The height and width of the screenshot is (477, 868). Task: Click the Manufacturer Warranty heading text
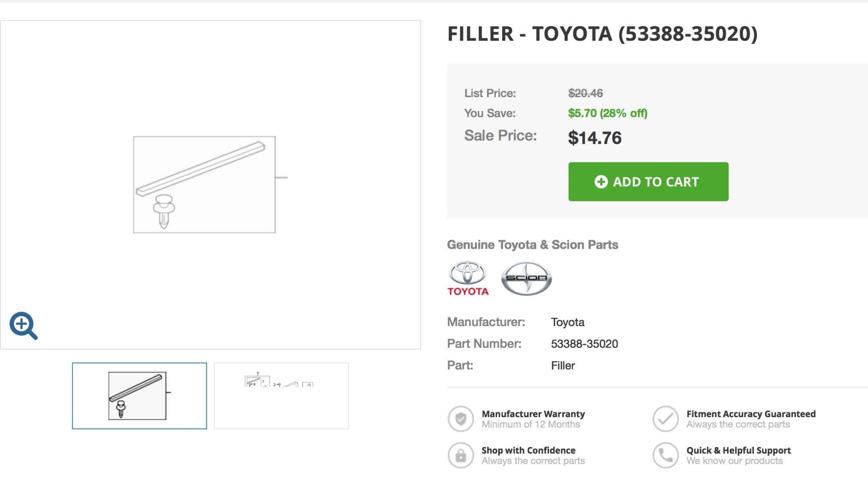pos(533,414)
